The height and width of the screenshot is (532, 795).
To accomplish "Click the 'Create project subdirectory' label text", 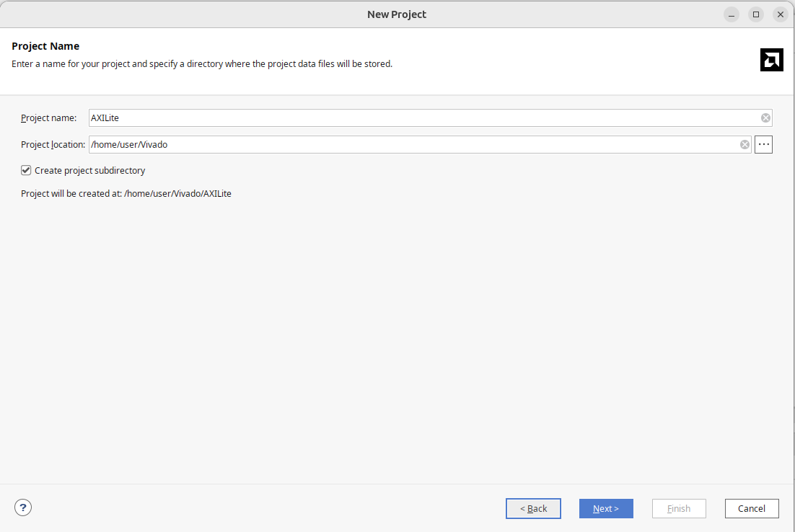I will (89, 171).
